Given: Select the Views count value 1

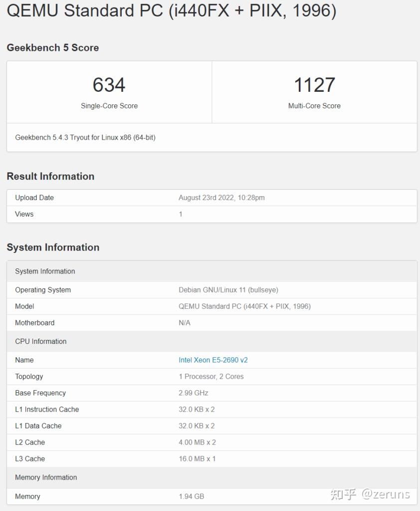Looking at the screenshot, I should click(181, 214).
